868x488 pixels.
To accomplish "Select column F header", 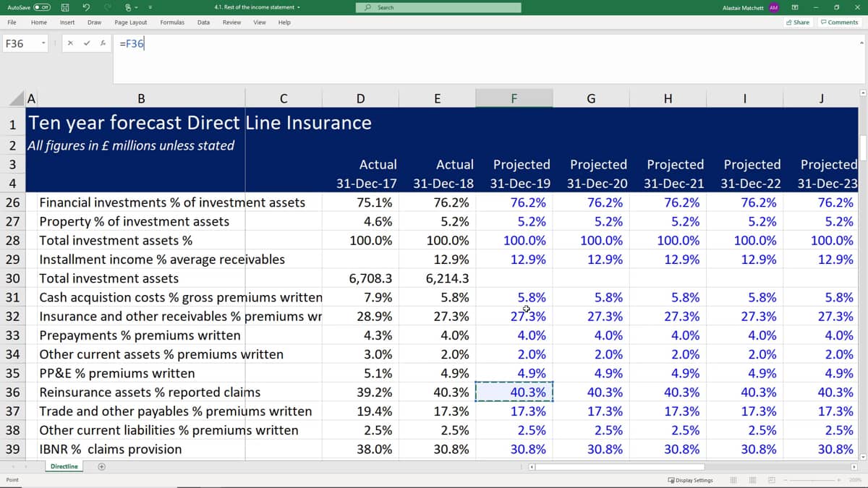I will click(x=514, y=99).
